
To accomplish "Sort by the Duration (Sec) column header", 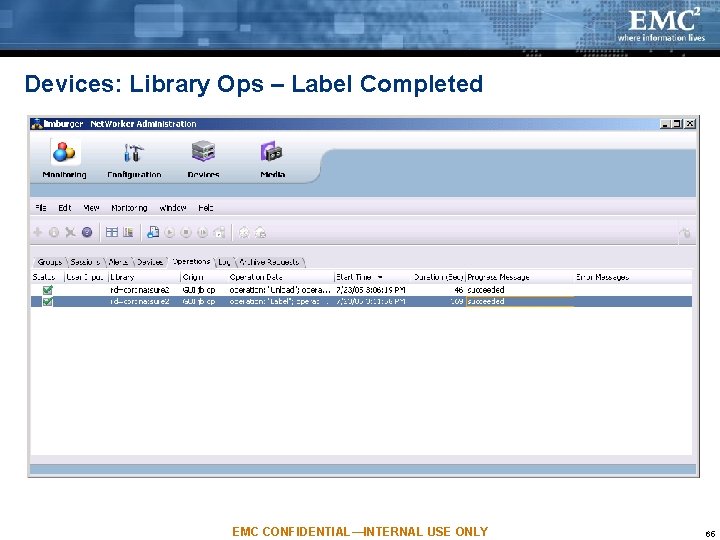I will [x=439, y=277].
